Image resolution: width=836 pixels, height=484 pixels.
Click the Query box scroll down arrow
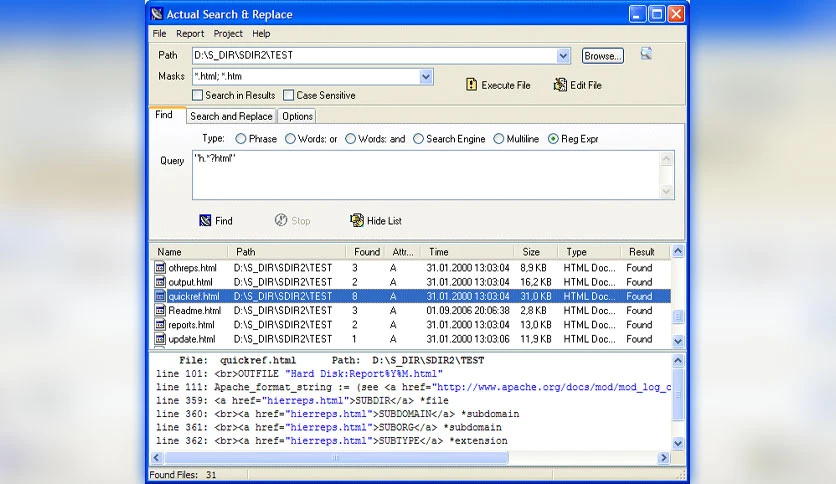(x=666, y=191)
